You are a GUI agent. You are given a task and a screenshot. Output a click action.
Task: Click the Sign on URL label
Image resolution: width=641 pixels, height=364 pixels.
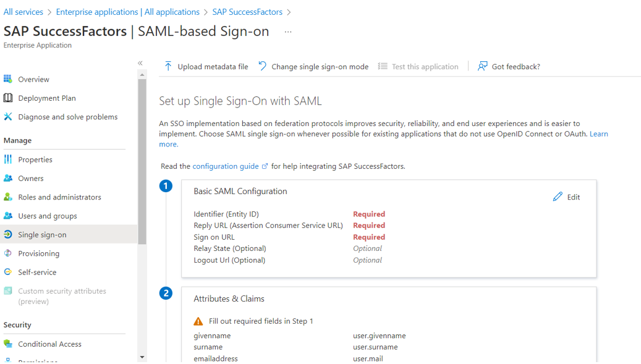(x=214, y=237)
